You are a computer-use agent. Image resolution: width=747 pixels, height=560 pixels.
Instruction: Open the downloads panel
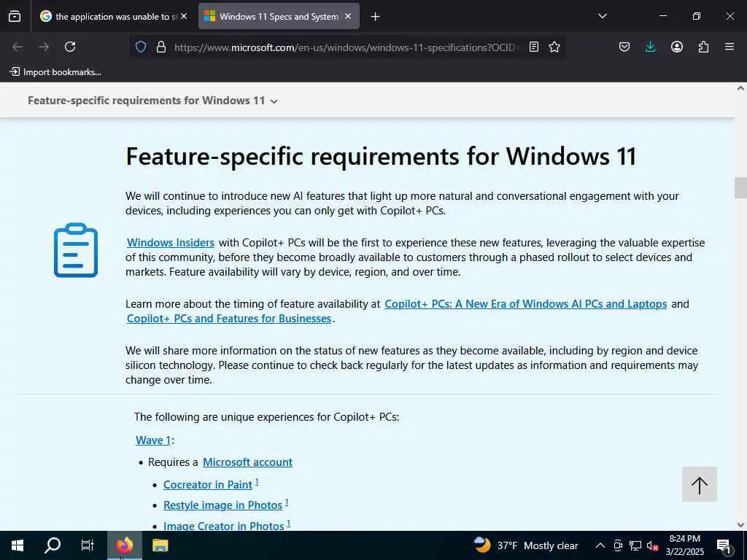click(x=650, y=47)
